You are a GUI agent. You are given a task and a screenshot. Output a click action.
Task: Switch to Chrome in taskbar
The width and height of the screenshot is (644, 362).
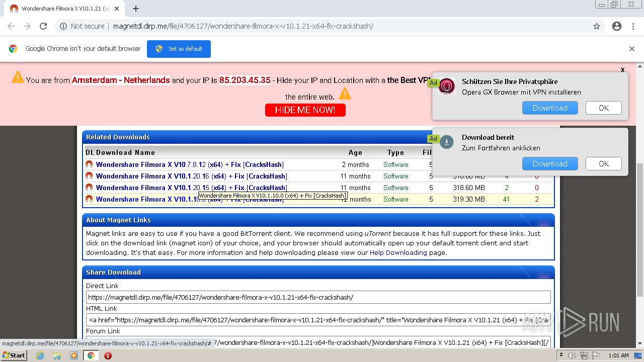tap(91, 355)
